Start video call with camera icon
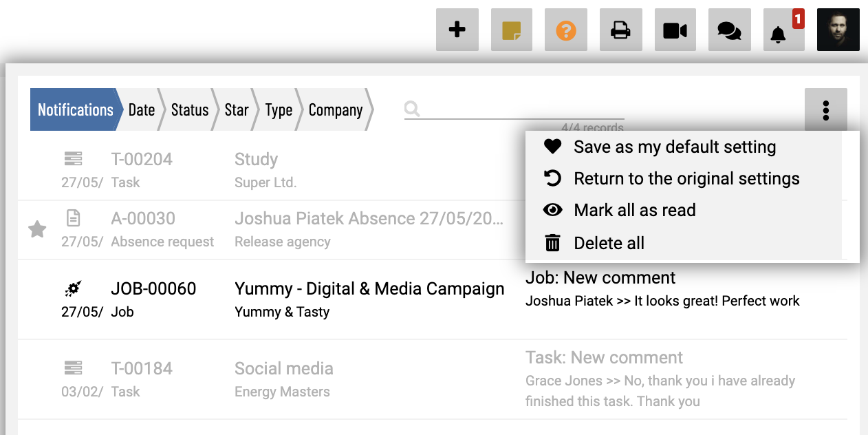Image resolution: width=868 pixels, height=435 pixels. click(x=675, y=30)
